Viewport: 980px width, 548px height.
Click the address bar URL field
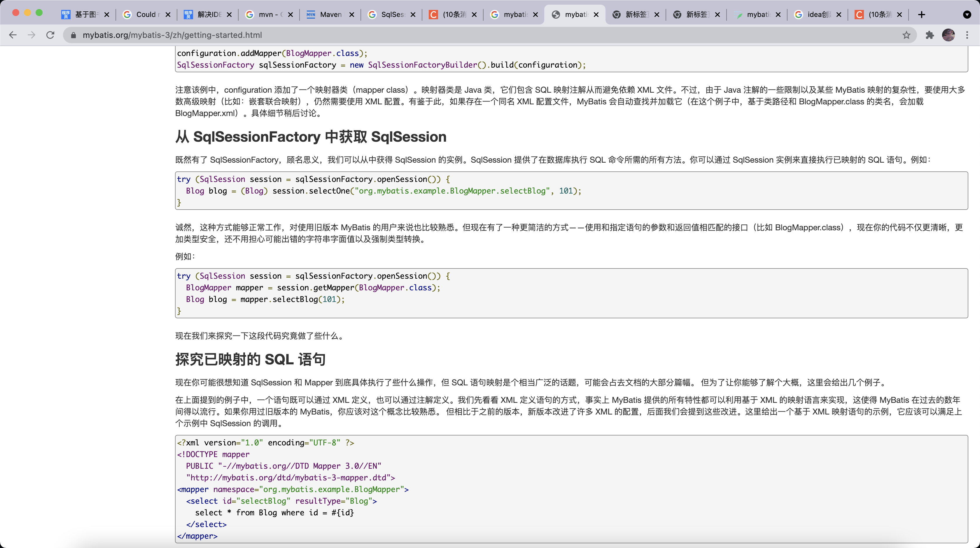pyautogui.click(x=456, y=35)
